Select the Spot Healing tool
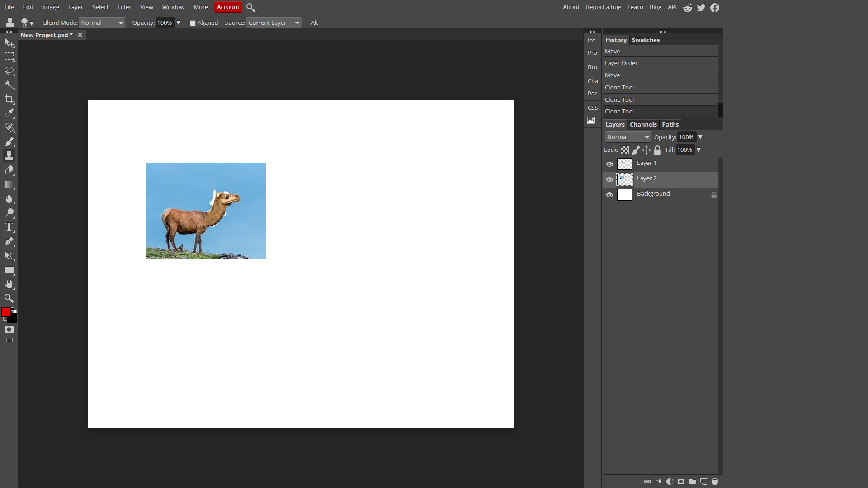The width and height of the screenshot is (868, 488). [x=9, y=128]
